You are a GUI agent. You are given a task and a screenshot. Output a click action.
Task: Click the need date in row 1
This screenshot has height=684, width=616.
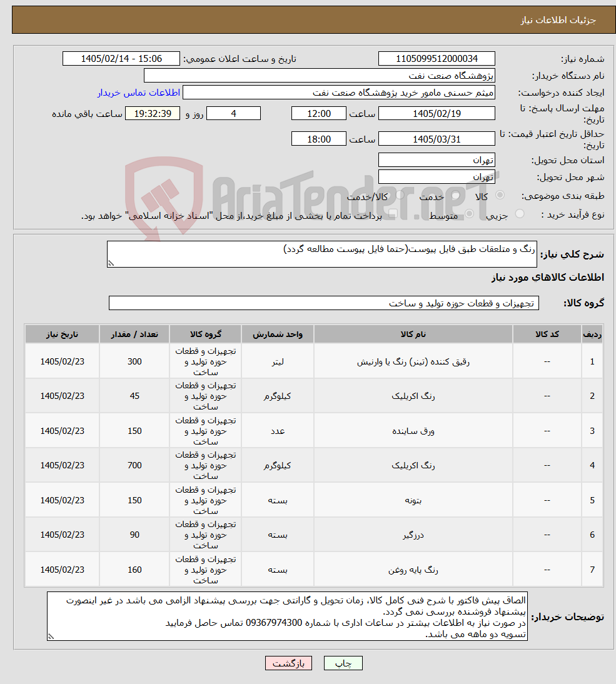[63, 361]
